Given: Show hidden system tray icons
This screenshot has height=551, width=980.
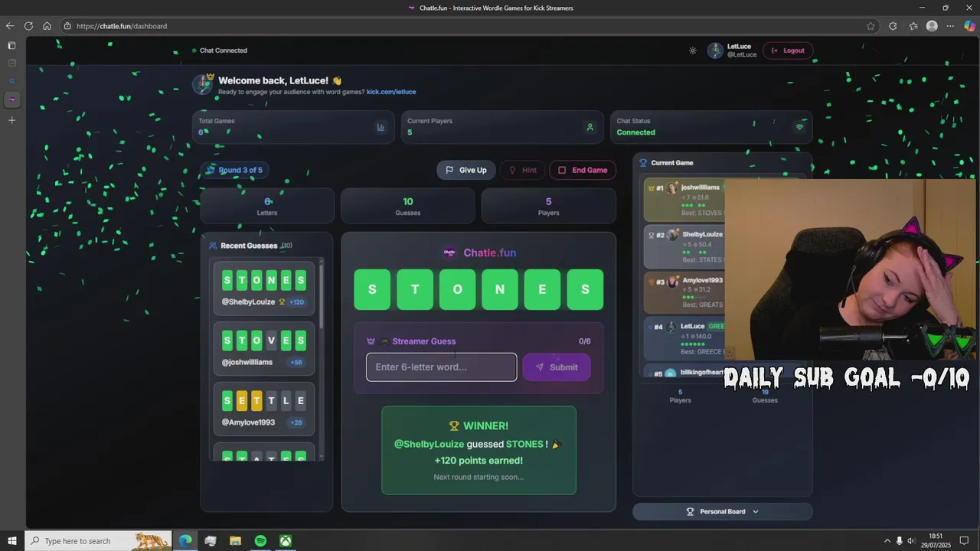Looking at the screenshot, I should click(887, 541).
